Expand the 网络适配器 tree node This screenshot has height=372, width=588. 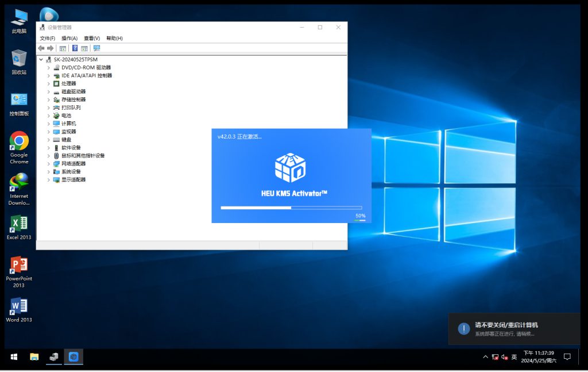pos(49,164)
